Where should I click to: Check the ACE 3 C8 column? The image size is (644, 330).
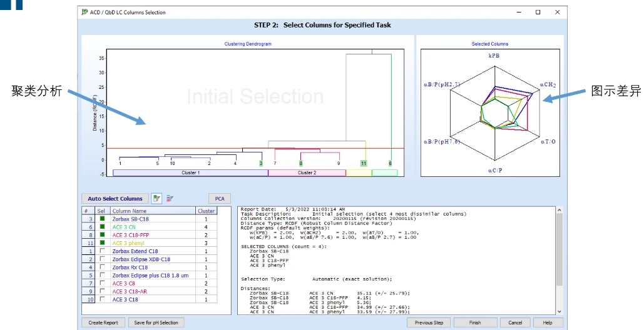[102, 283]
